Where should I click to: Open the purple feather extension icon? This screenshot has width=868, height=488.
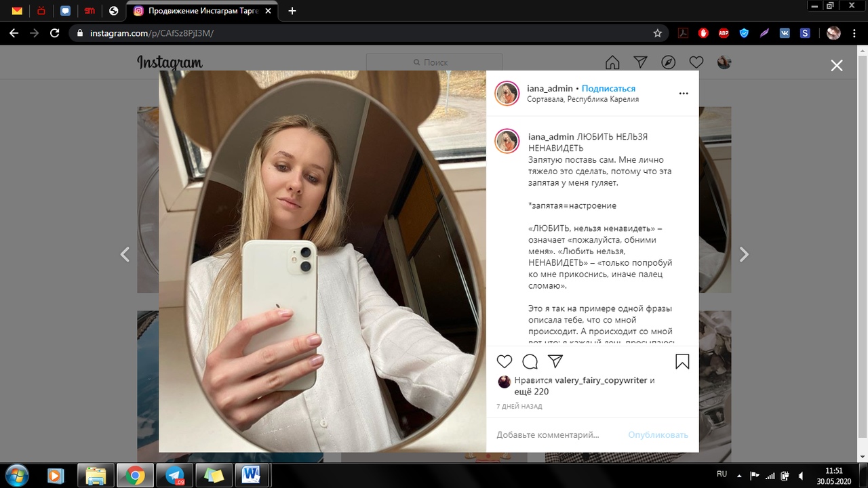point(764,33)
